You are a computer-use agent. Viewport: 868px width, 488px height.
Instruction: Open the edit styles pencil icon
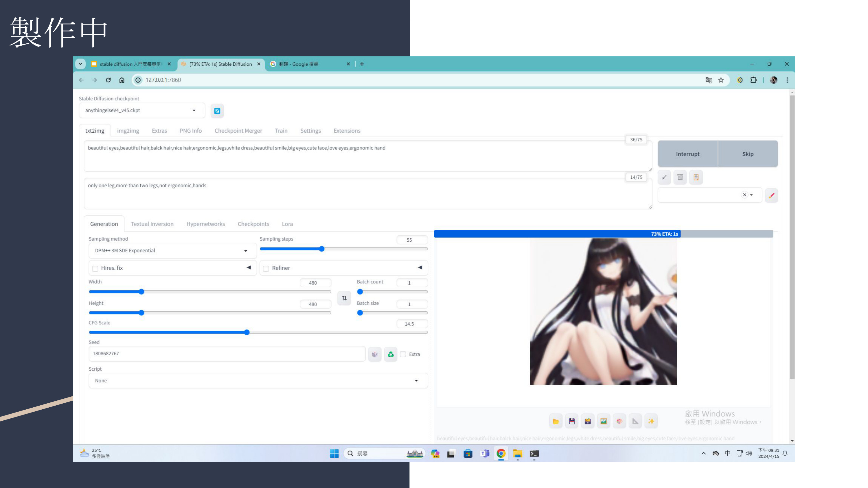(x=771, y=195)
